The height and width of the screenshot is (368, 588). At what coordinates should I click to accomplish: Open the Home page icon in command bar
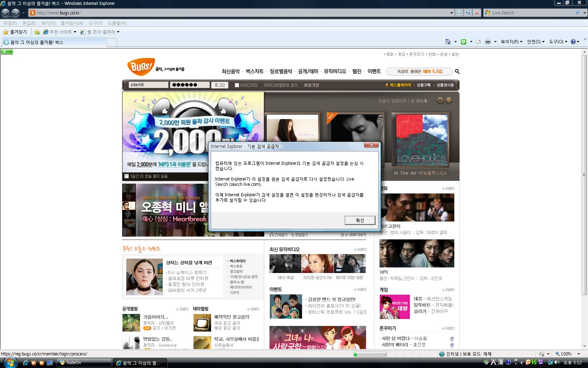pos(448,41)
